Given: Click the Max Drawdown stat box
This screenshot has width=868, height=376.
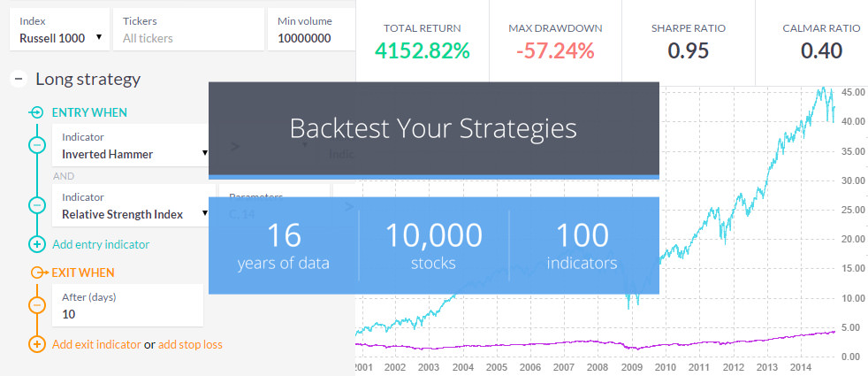Looking at the screenshot, I should point(555,42).
